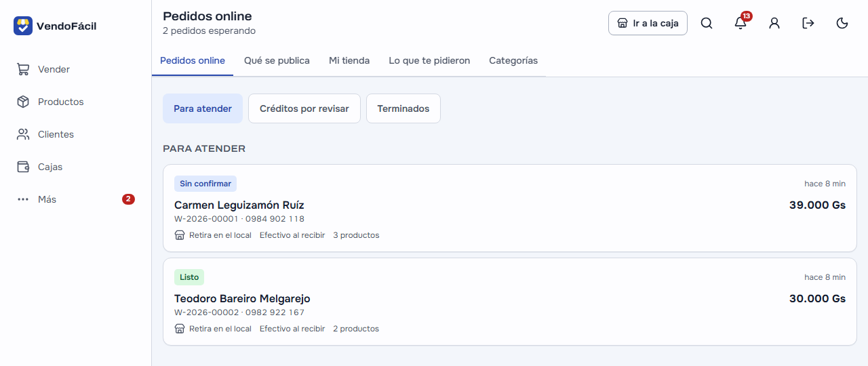Screen dimensions: 868x366
Task: Switch to the Pedidos online tab
Action: click(x=193, y=60)
